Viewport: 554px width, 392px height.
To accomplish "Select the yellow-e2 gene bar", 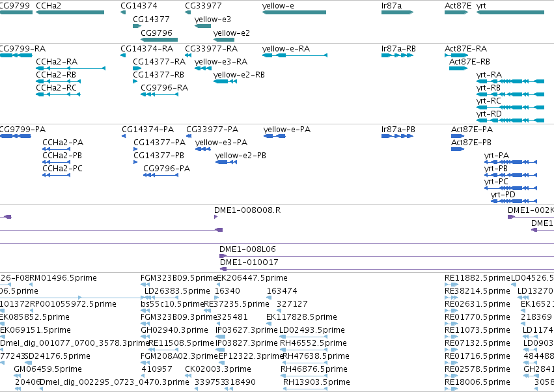I will (224, 40).
